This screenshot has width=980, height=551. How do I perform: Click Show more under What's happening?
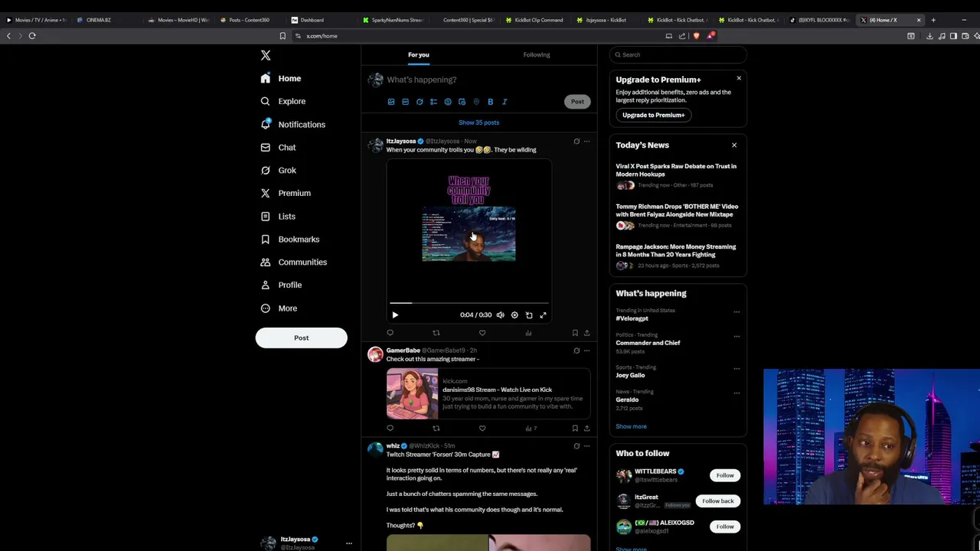click(x=631, y=426)
